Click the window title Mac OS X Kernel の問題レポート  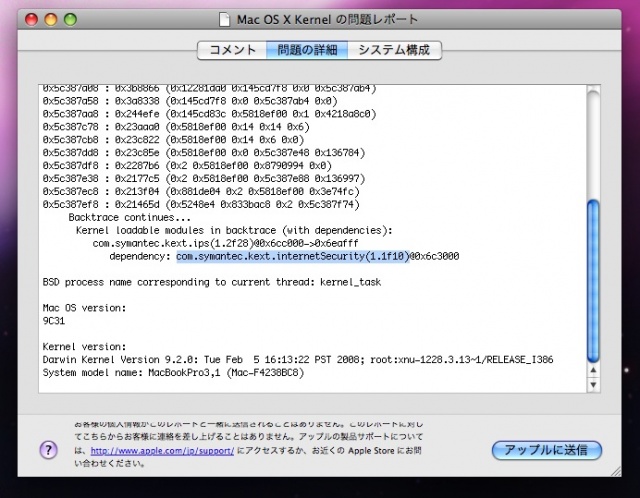tap(327, 19)
